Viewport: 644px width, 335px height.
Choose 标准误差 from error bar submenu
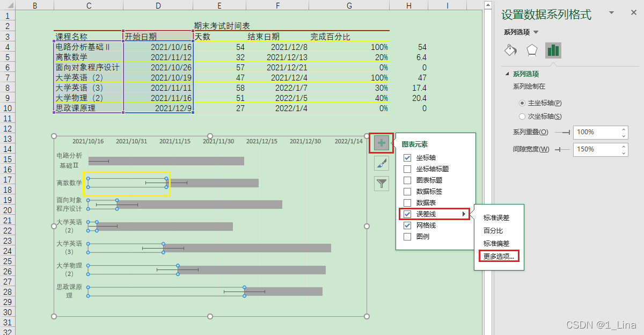(496, 218)
